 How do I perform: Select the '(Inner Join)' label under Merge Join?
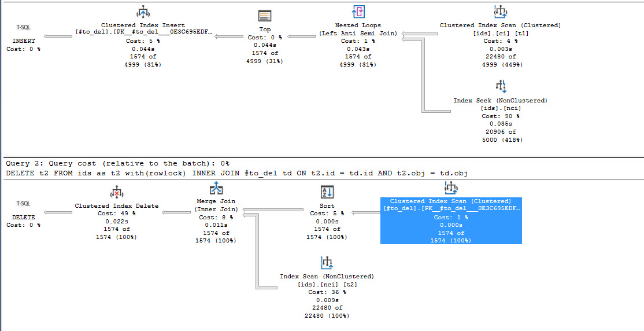216,209
